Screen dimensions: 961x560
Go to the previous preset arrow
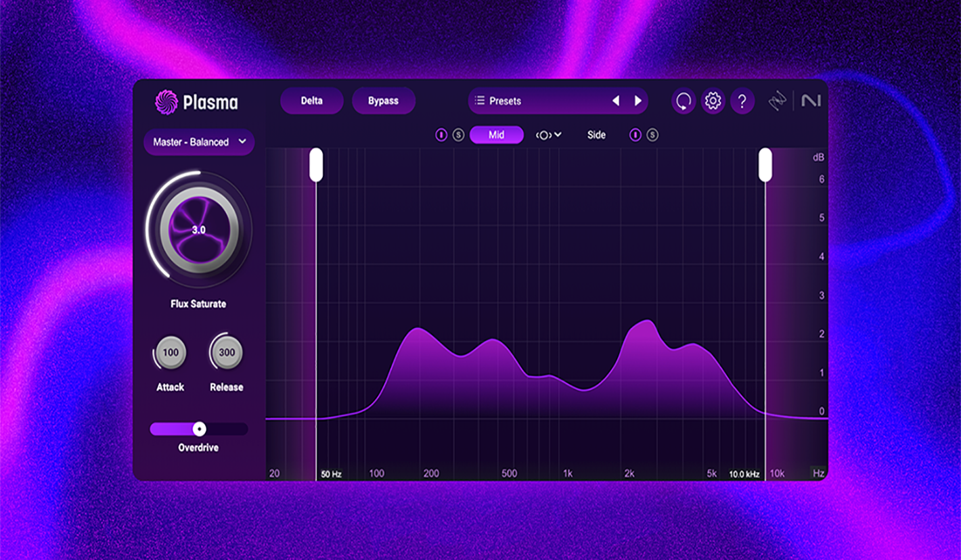click(616, 101)
